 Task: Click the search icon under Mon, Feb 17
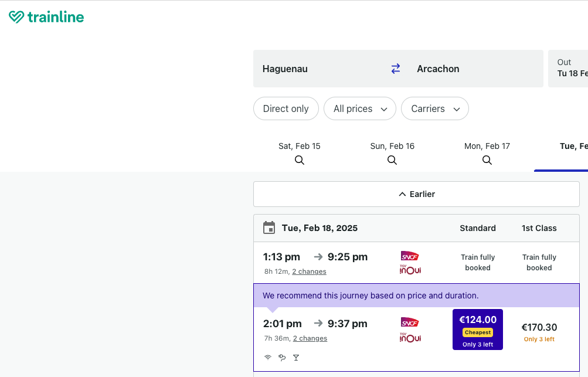(487, 160)
